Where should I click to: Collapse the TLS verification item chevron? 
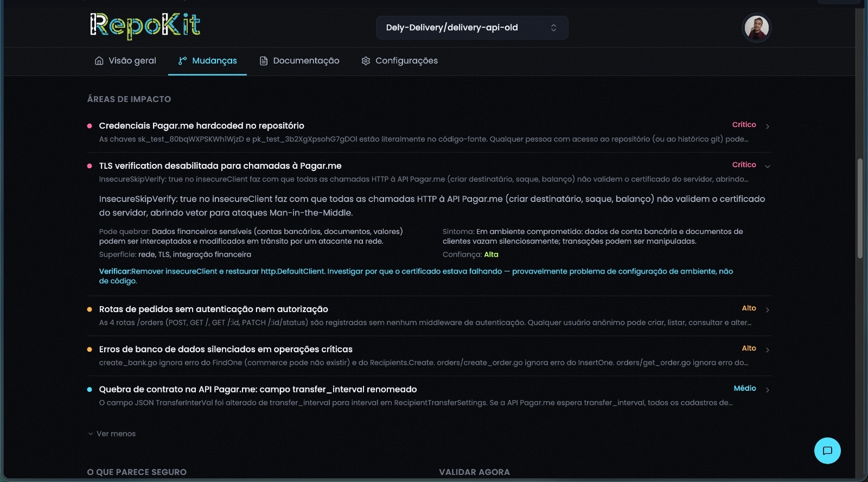pos(767,167)
